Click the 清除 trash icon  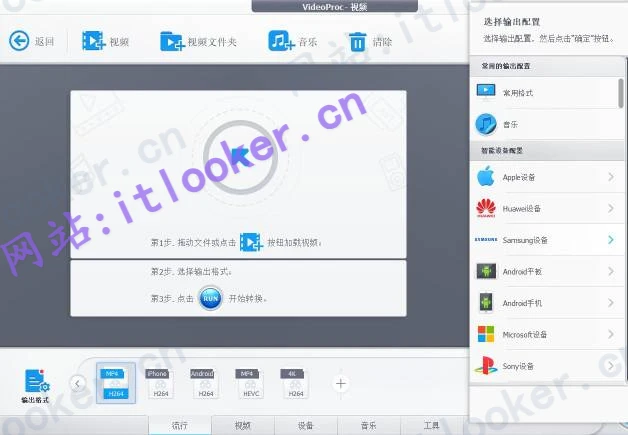(x=357, y=42)
